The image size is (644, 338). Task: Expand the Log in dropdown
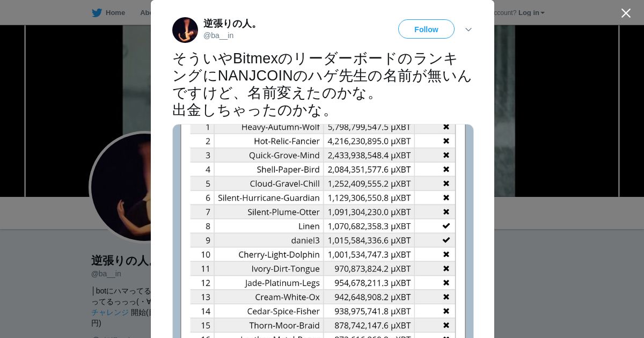point(531,13)
